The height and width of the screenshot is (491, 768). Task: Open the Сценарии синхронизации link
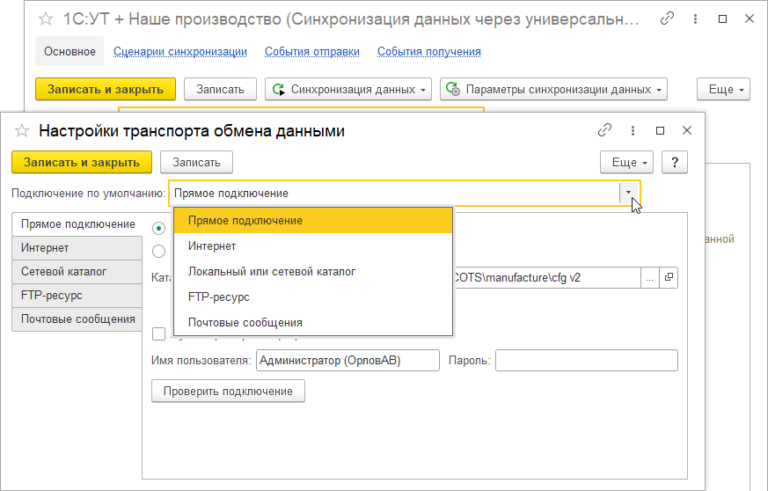click(180, 52)
